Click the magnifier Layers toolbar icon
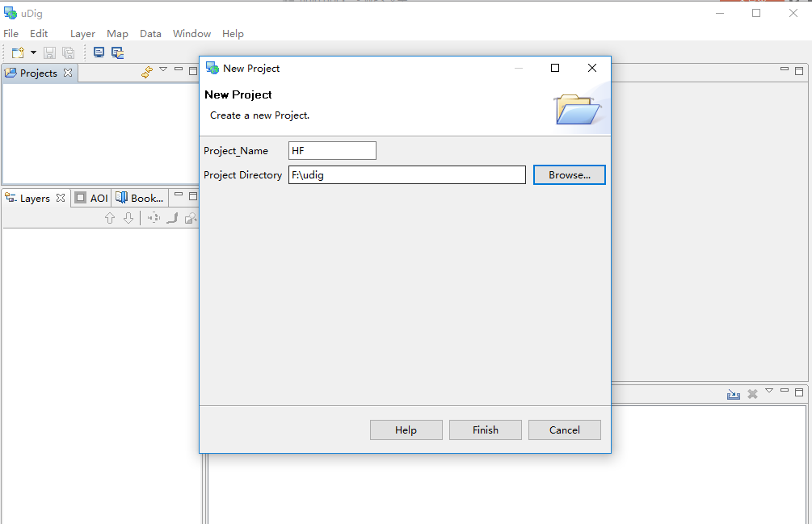The width and height of the screenshot is (812, 524). tap(191, 218)
